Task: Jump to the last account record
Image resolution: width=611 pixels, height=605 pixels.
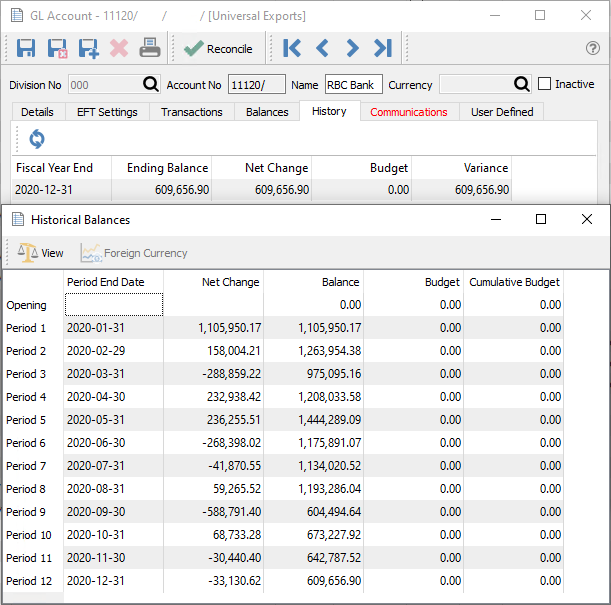Action: tap(382, 48)
